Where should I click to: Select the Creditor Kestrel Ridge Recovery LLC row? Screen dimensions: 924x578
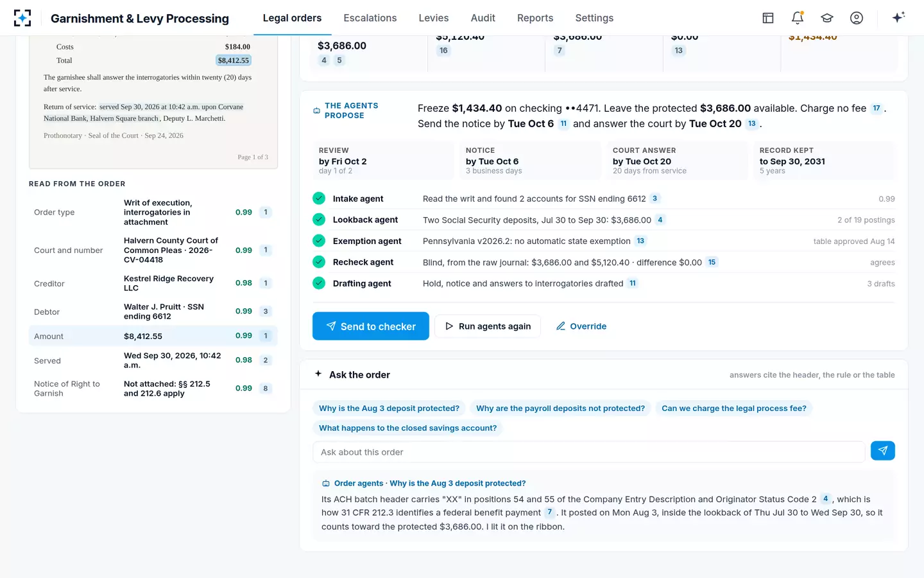(x=153, y=283)
